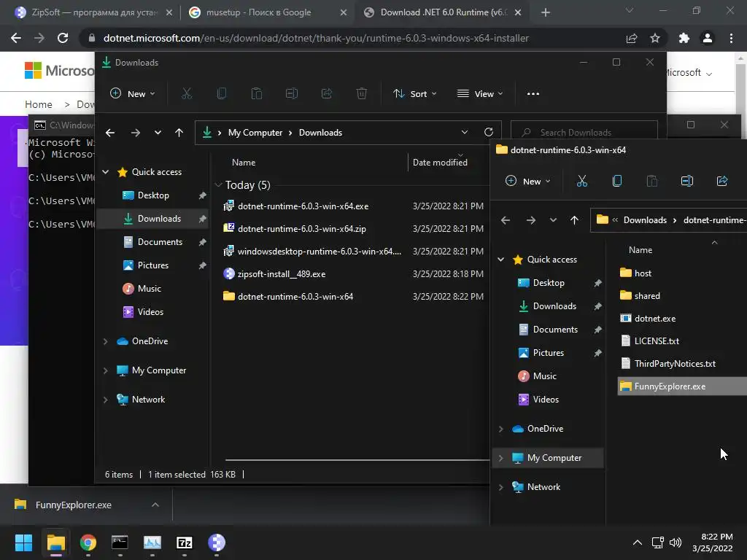Screen dimensions: 747x560
Task: Open FunnyExplorer.exe download options chevron
Action: click(155, 505)
